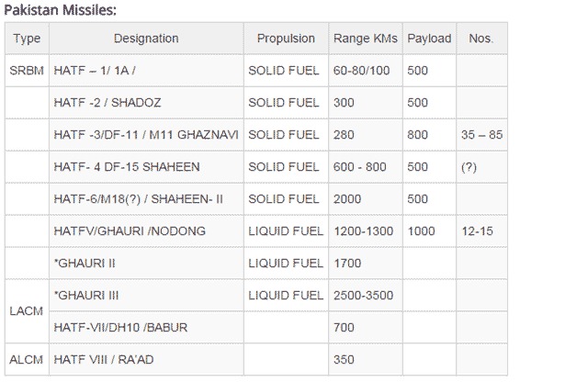Select the HATF- 4 DF-15 SHAHEEN cell
Viewport: 588px width, 382px height.
pos(146,167)
